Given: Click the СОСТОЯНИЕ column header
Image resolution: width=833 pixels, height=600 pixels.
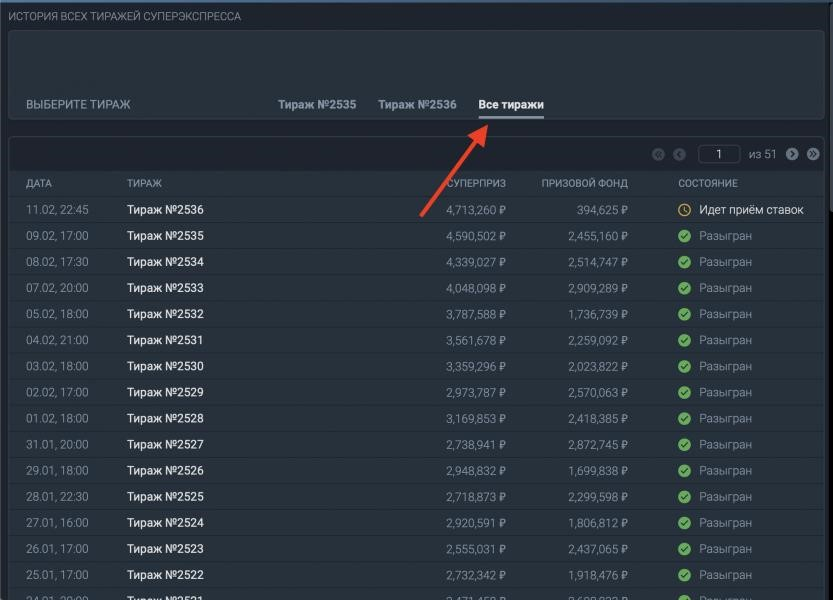Looking at the screenshot, I should [x=708, y=184].
